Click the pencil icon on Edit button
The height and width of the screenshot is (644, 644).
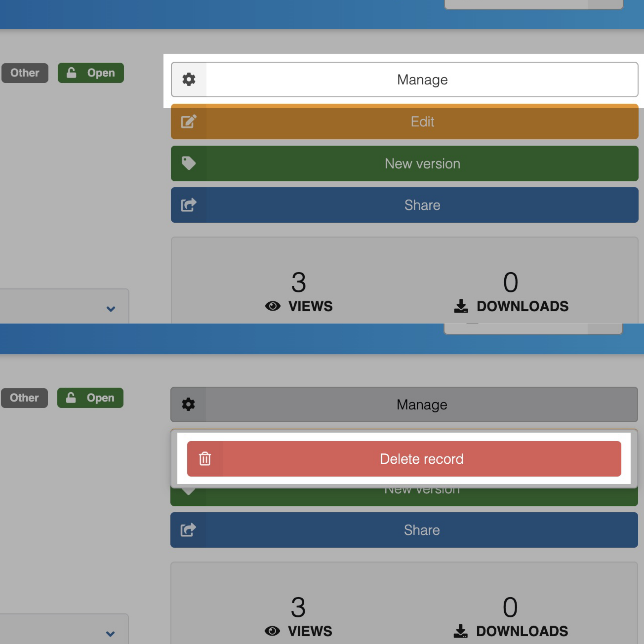189,121
